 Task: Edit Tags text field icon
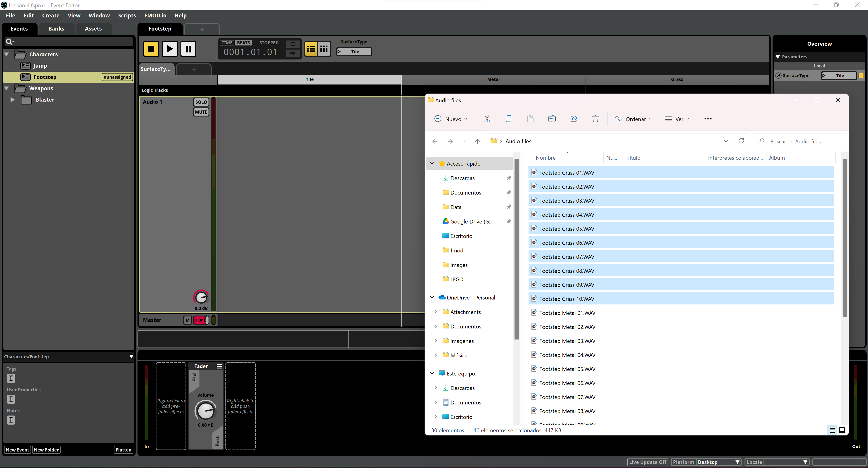[x=11, y=378]
